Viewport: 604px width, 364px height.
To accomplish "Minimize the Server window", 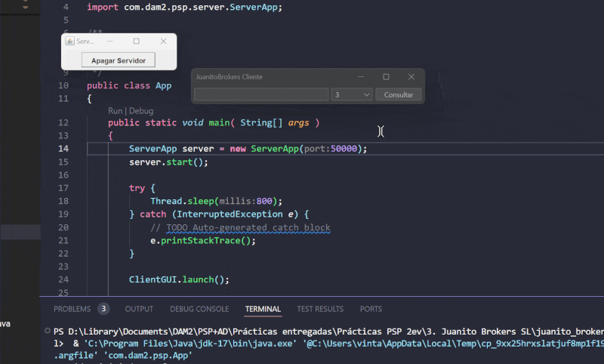I will 109,42.
